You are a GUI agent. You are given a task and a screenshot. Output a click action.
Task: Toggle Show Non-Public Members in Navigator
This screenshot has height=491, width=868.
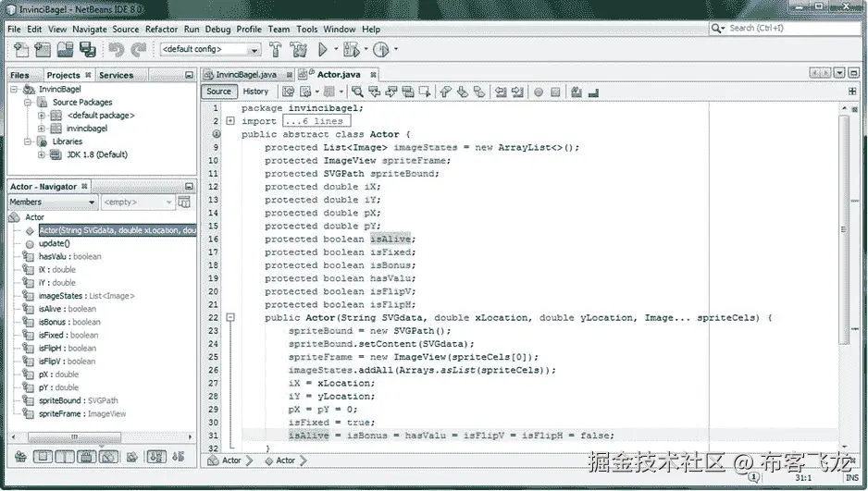pos(86,457)
